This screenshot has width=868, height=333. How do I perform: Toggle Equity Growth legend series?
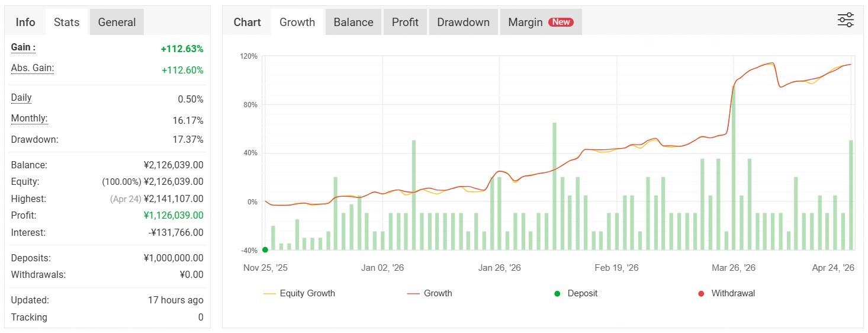tap(299, 293)
